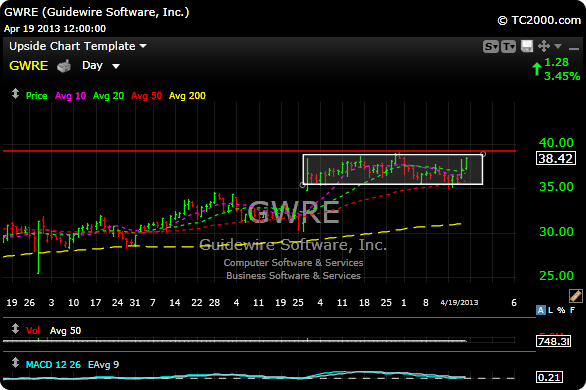586x390 pixels.
Task: Select the Avg 50 price indicator label
Action: [x=146, y=96]
